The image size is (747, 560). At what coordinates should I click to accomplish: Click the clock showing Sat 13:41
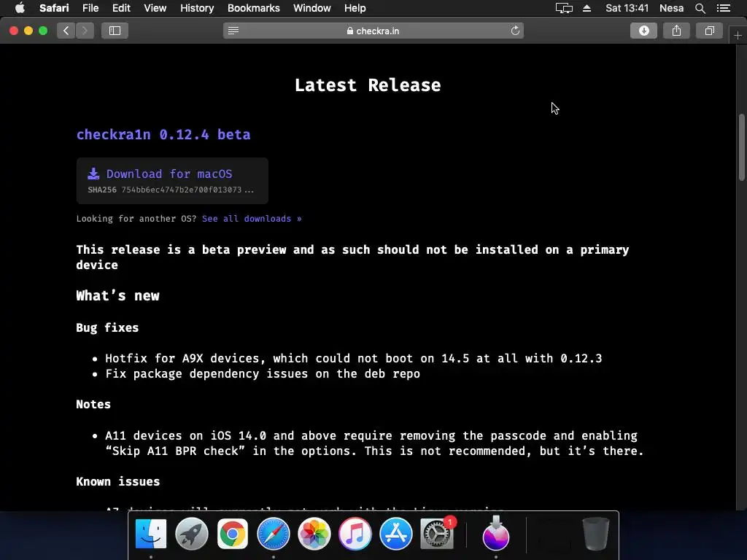click(627, 8)
